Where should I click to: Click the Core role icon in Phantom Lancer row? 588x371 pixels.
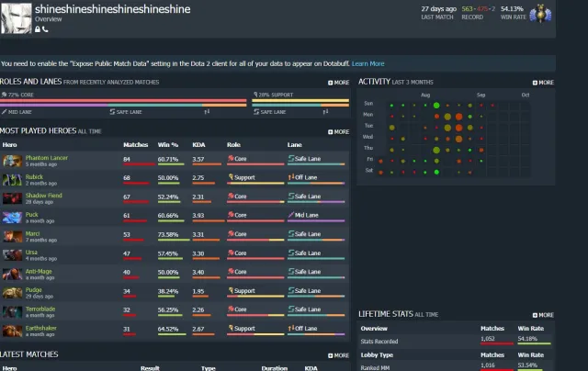[231, 159]
